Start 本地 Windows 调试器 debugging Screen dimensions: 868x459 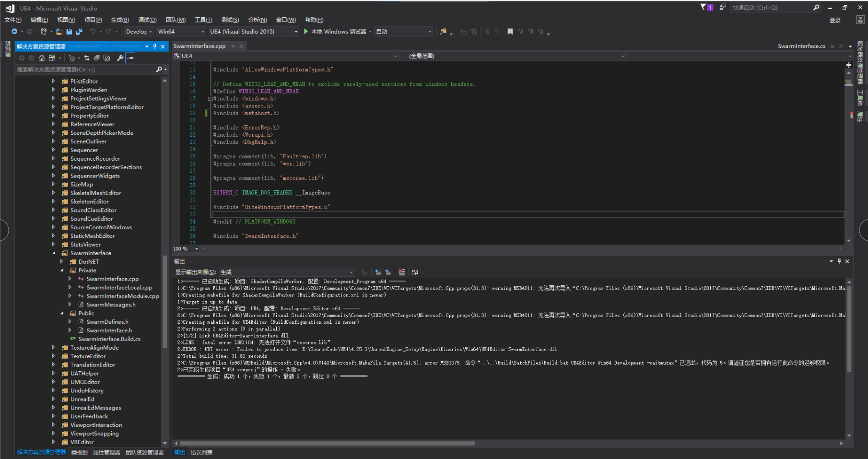[x=335, y=32]
